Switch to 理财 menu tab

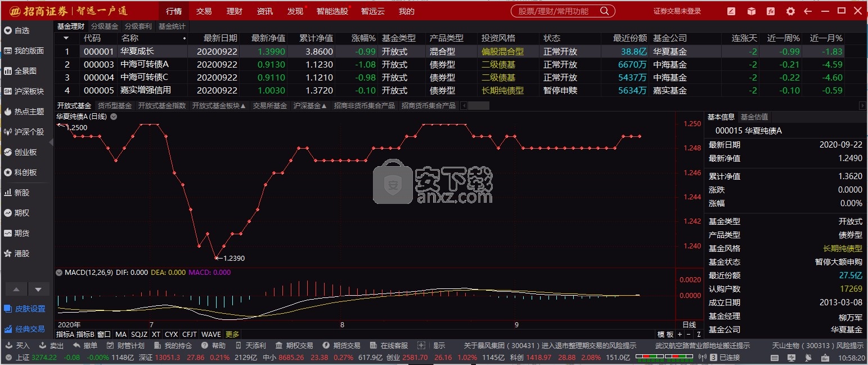point(234,11)
